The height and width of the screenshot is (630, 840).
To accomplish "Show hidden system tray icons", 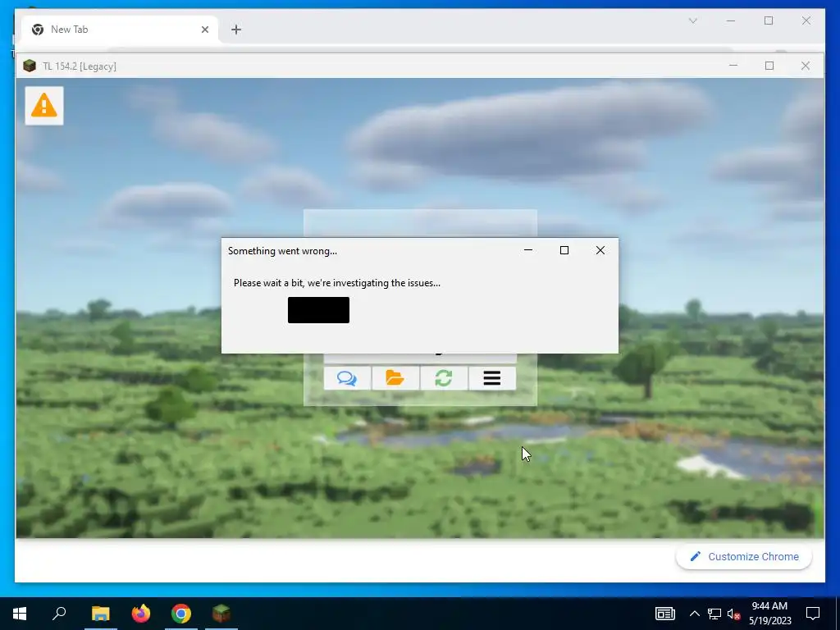I will [x=694, y=614].
